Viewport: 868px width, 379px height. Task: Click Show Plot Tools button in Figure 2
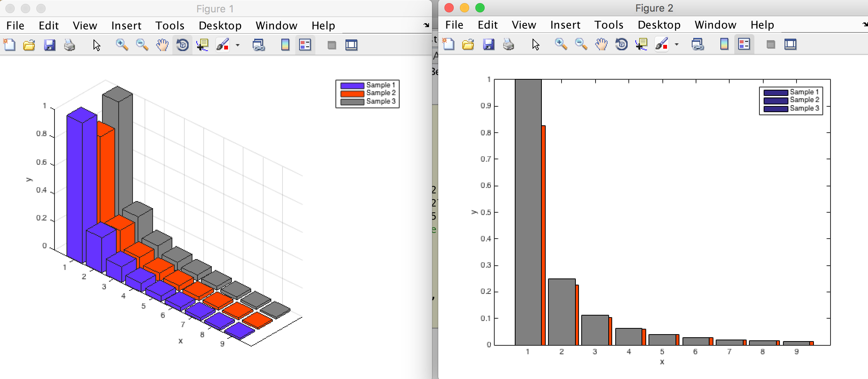790,44
